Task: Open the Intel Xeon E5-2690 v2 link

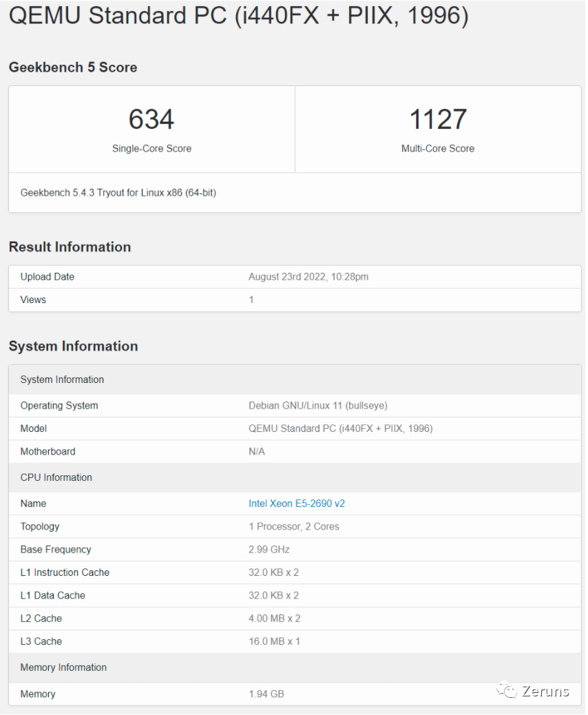Action: click(x=296, y=504)
